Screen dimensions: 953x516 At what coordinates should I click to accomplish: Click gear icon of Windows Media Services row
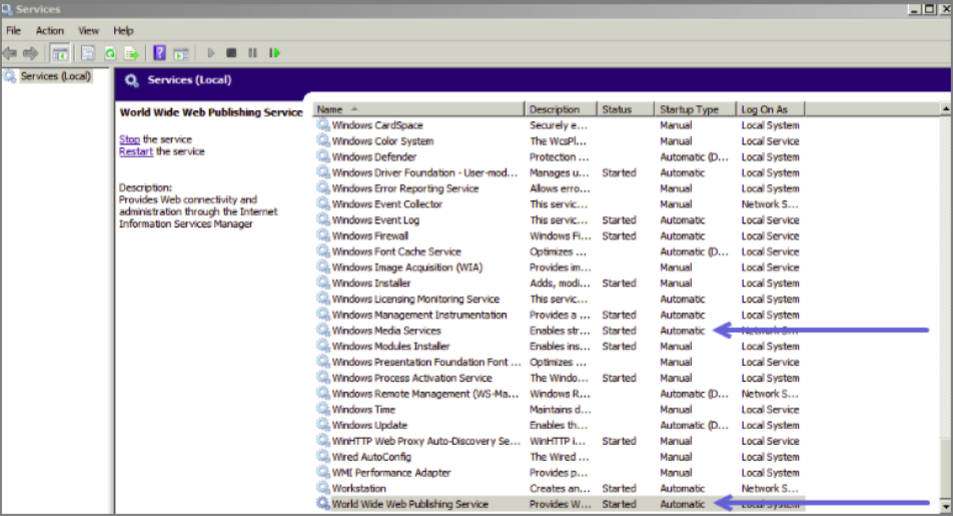(323, 331)
